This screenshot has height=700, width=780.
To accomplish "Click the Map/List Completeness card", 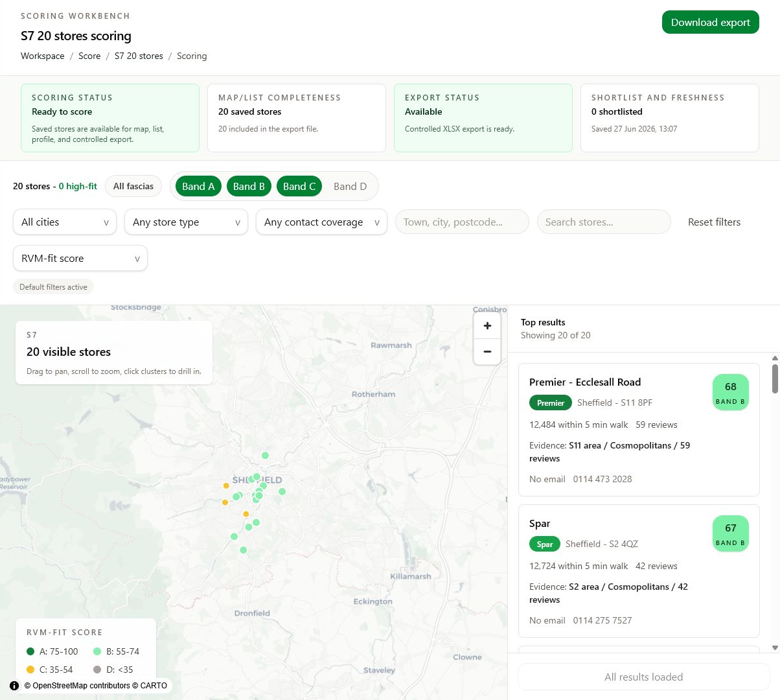I will coord(297,118).
